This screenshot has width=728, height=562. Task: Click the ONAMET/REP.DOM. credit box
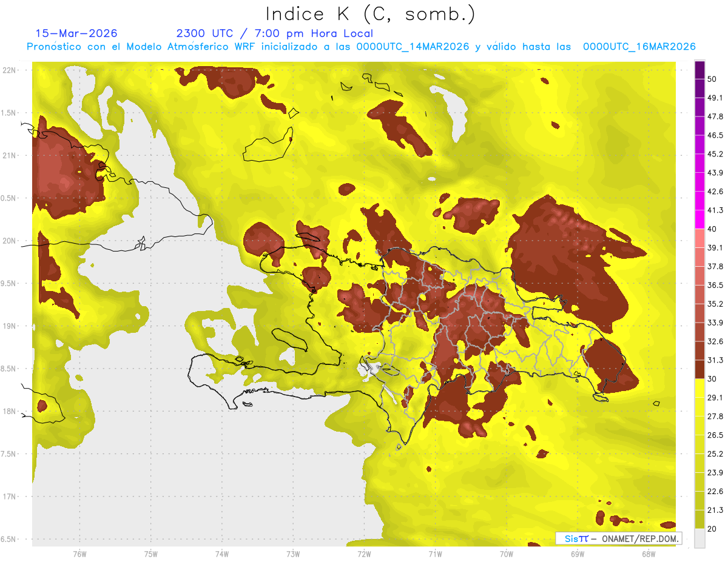[x=618, y=538]
